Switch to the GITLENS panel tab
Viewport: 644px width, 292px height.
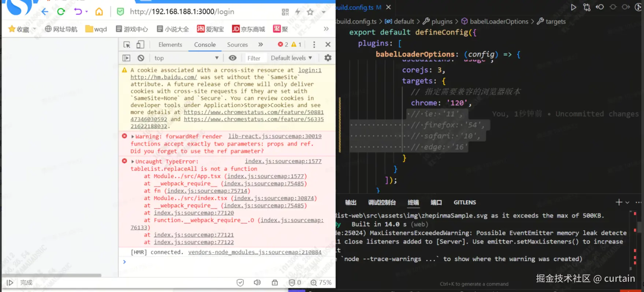465,202
